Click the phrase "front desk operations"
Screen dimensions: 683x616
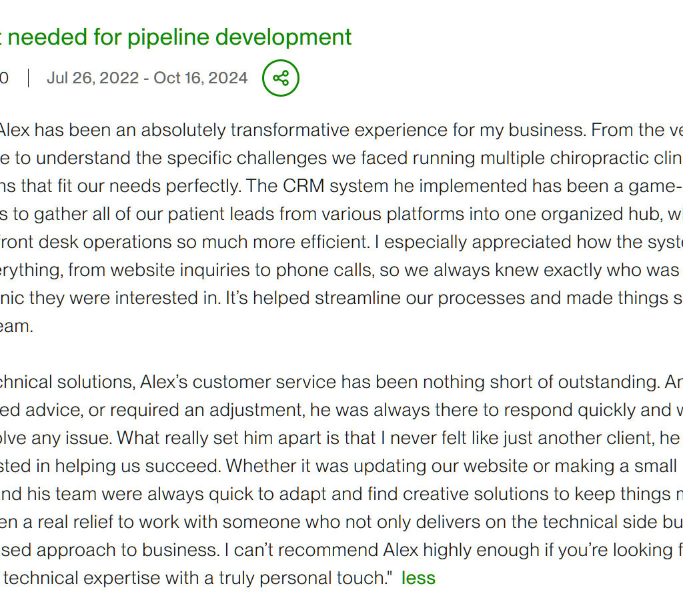pyautogui.click(x=73, y=242)
